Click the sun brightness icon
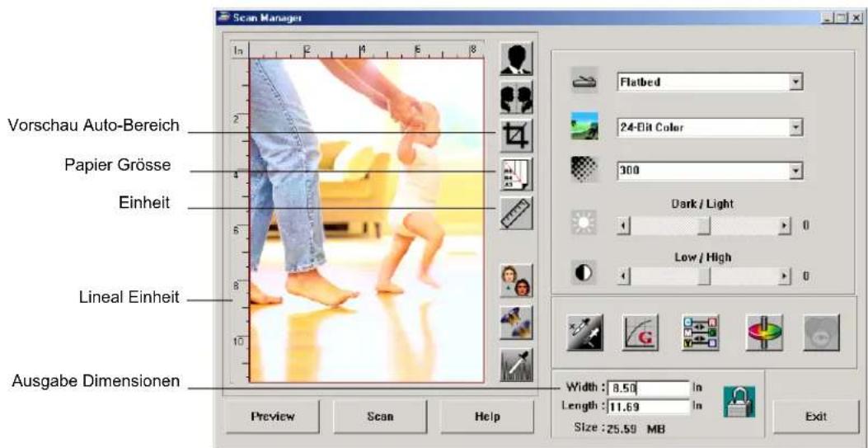 [584, 224]
